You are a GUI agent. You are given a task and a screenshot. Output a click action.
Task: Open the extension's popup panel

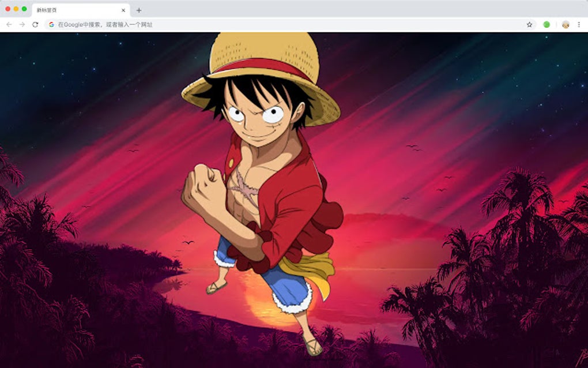click(x=547, y=25)
